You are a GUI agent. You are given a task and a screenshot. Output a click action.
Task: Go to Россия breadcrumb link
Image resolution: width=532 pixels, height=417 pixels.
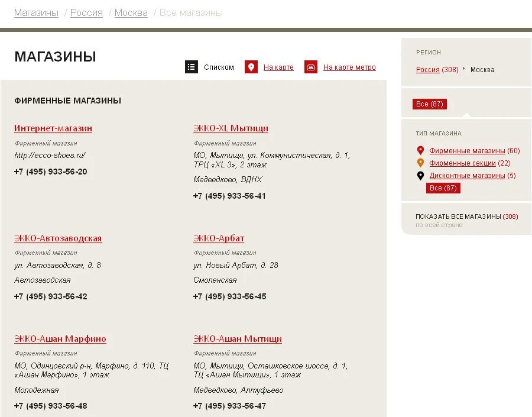click(x=86, y=13)
